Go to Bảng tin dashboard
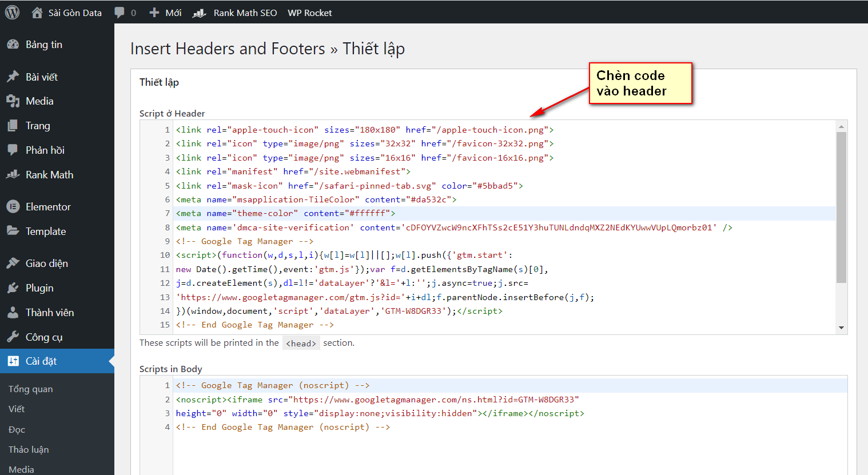This screenshot has height=475, width=868. coord(44,45)
